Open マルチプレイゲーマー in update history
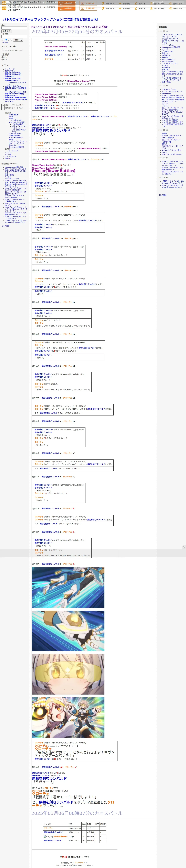 point(170,37)
